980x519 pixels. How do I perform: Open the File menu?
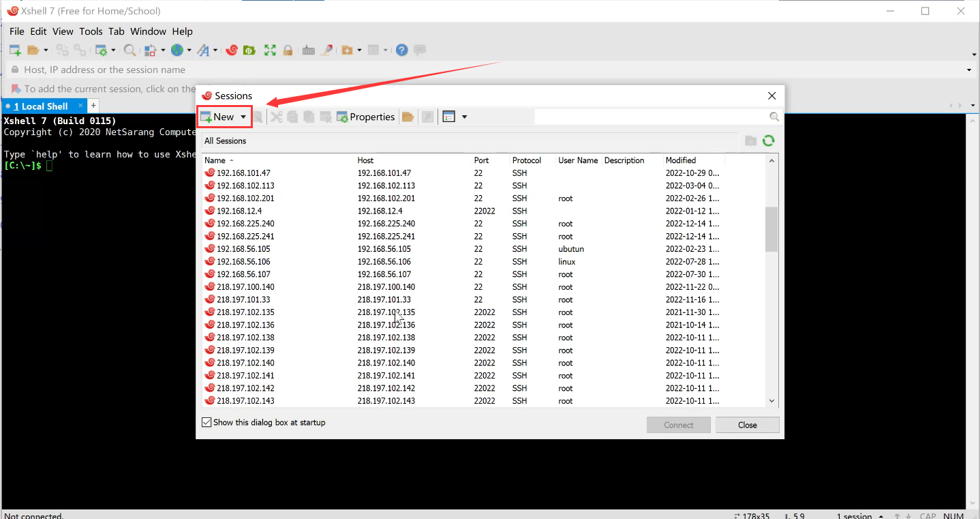click(x=17, y=31)
